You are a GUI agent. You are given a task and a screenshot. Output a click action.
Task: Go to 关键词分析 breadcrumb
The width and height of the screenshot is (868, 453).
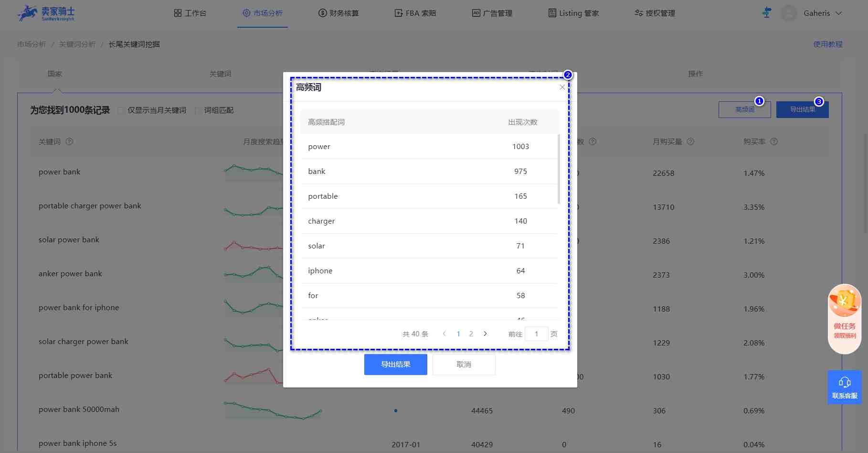77,44
